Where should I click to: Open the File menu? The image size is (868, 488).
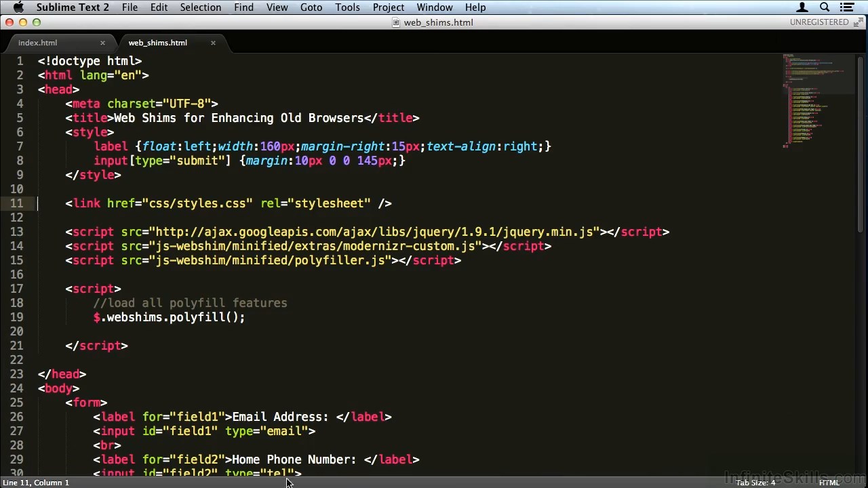coord(130,7)
